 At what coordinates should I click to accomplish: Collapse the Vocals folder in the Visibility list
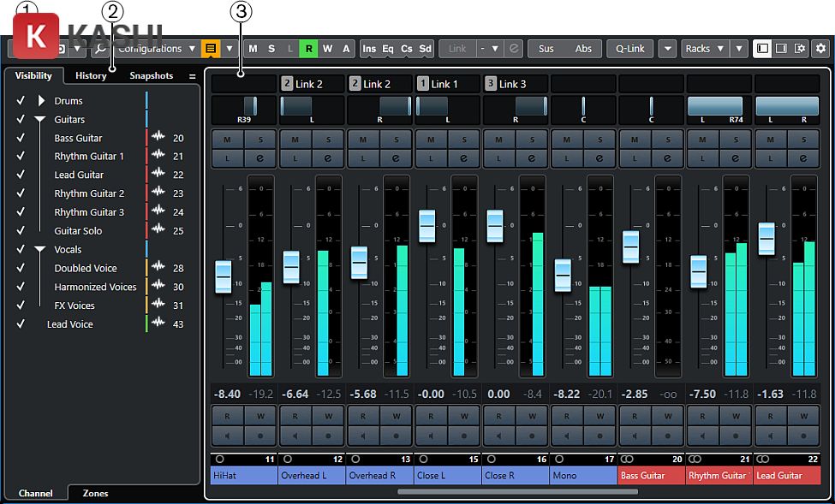pyautogui.click(x=39, y=249)
